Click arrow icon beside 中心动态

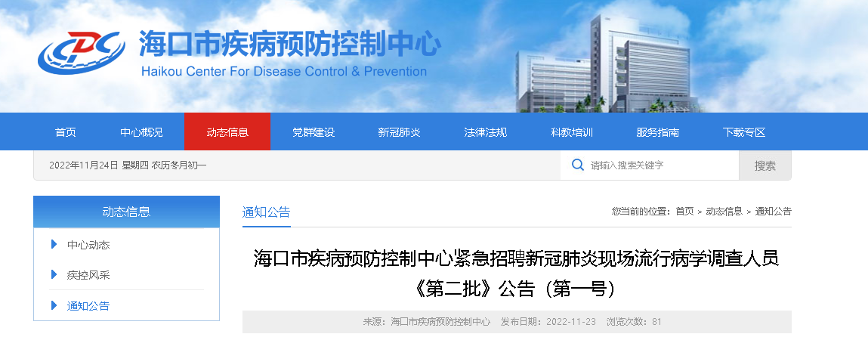coord(54,244)
